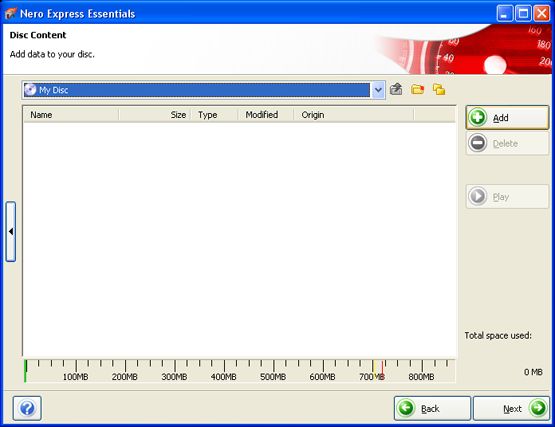Click the 800MB mark on capacity bar
Screen dimensions: 555x427
(421, 377)
